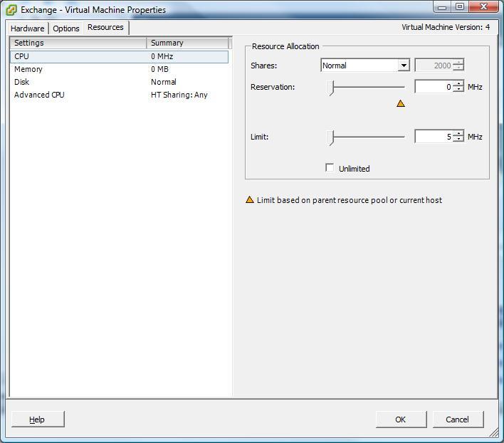Open the Shares dropdown

[x=404, y=66]
